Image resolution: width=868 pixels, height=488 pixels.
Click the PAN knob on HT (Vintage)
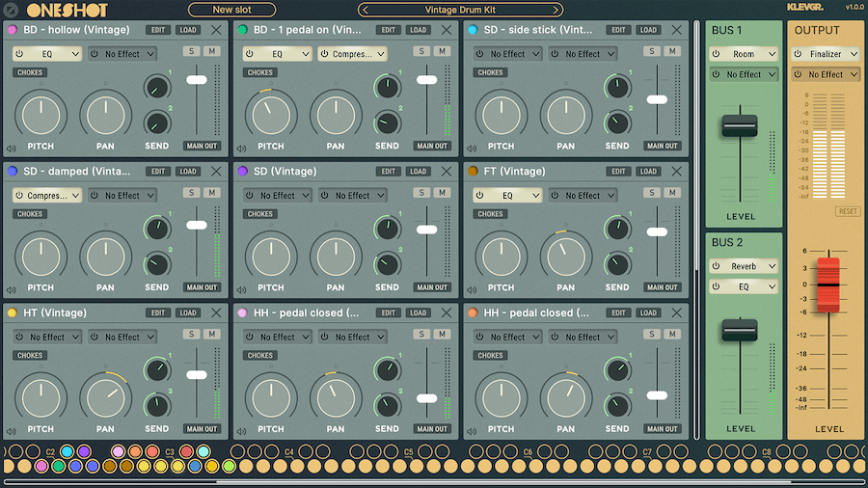(105, 398)
